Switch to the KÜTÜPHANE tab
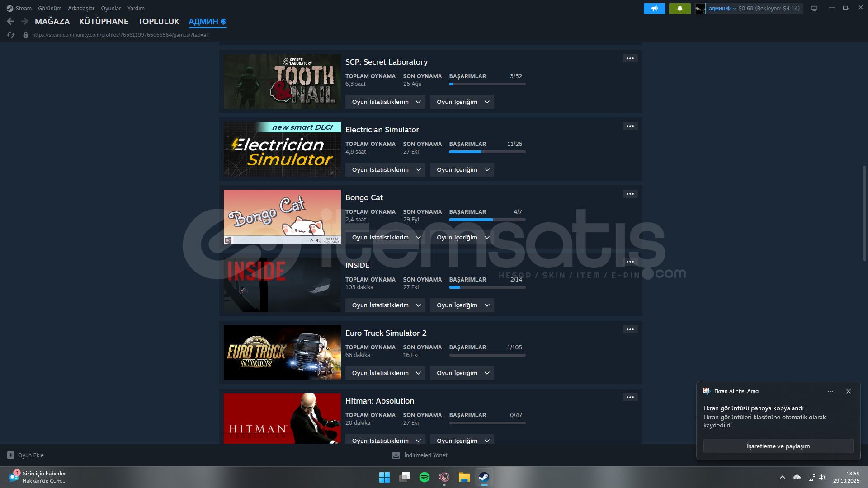Image resolution: width=868 pixels, height=488 pixels. coord(104,22)
